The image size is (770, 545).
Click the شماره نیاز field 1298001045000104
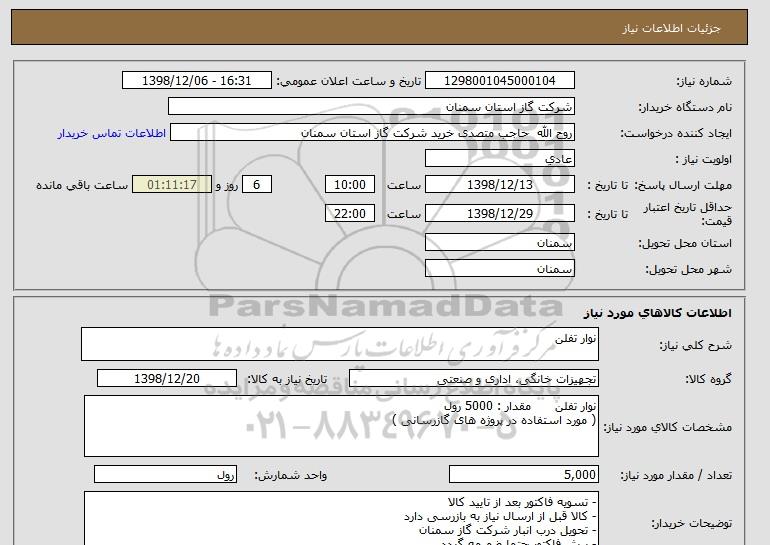[500, 81]
